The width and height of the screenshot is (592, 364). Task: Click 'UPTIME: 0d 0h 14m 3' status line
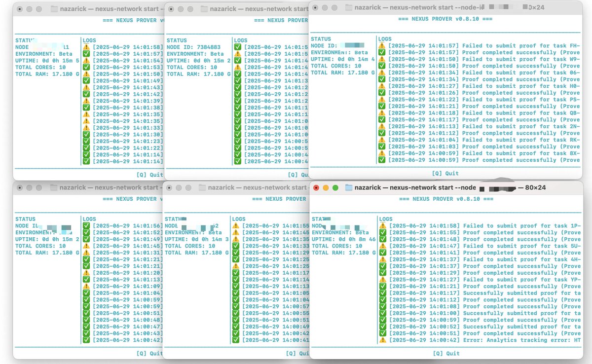click(197, 239)
